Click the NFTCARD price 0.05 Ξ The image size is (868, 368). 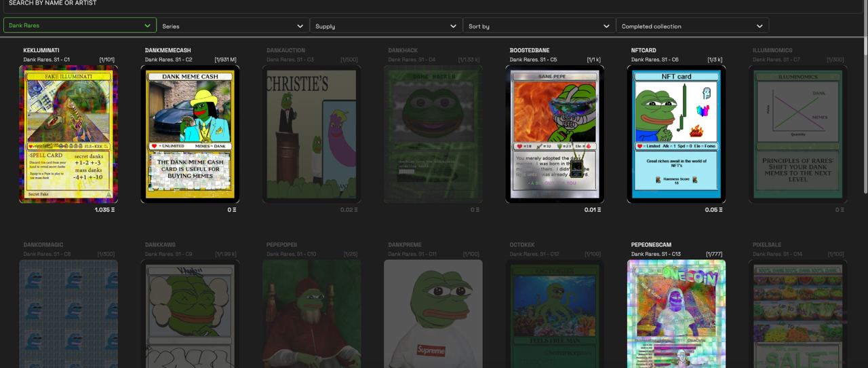(714, 210)
